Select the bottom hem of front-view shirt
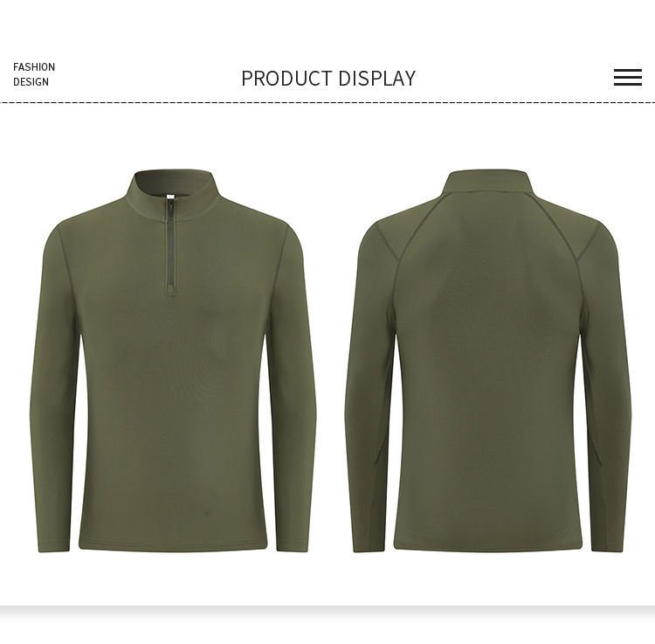The image size is (655, 644). click(x=173, y=545)
